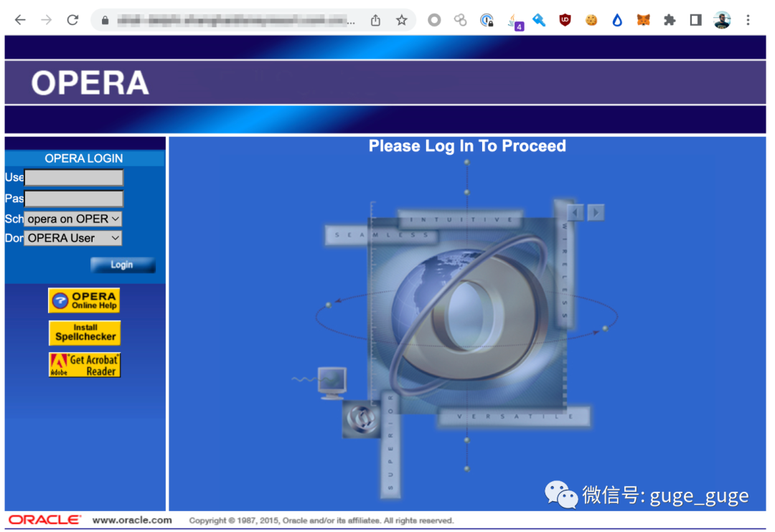Focus the Username input field
This screenshot has height=532, width=775.
click(74, 177)
